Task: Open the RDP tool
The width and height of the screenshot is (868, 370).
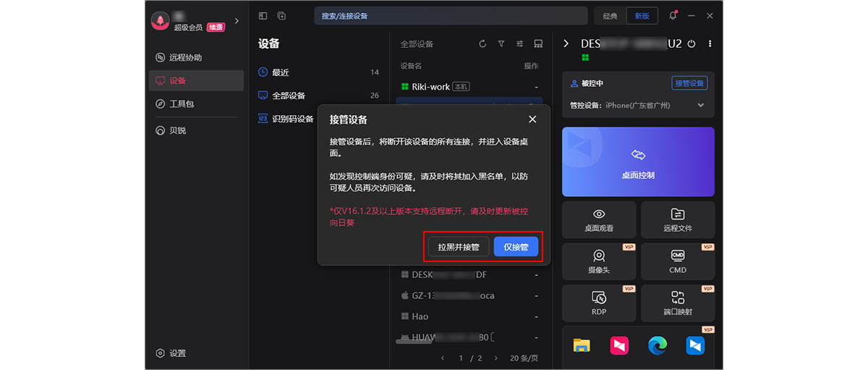Action: click(x=599, y=303)
